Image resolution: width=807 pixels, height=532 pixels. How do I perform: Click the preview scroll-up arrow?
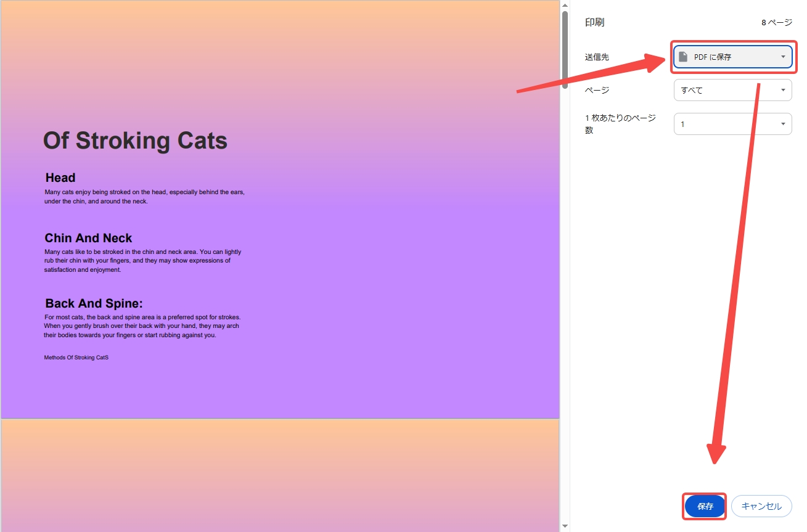coord(565,6)
